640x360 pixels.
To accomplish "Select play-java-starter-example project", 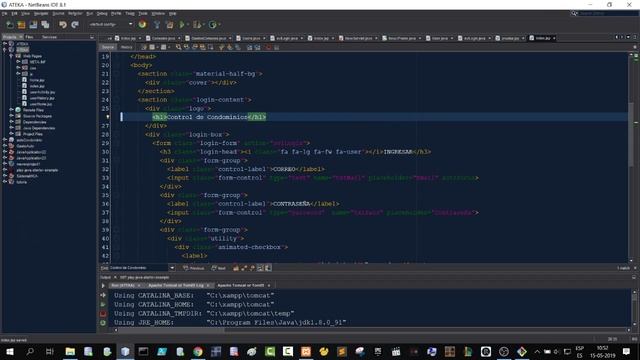I will pyautogui.click(x=37, y=170).
